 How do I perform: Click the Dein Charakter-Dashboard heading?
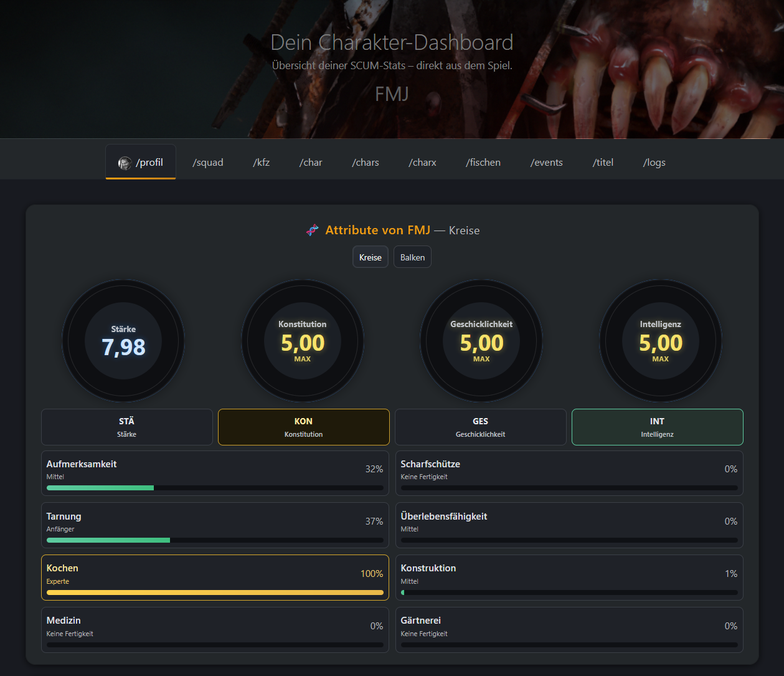coord(392,42)
